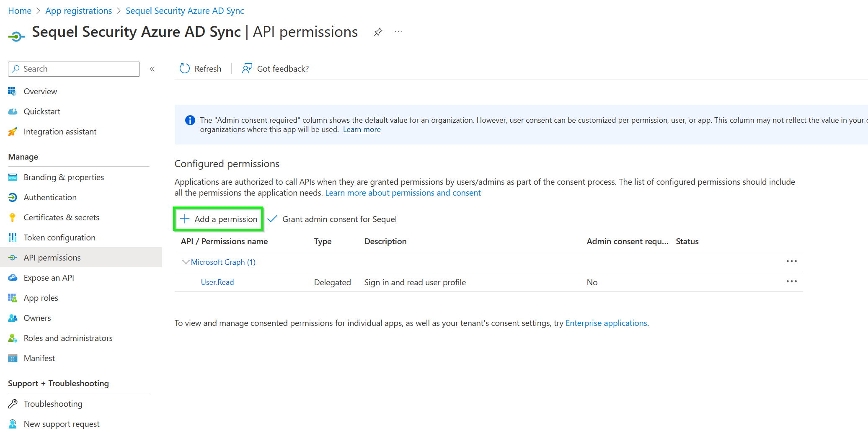The width and height of the screenshot is (868, 444).
Task: Click the API / Permissions name column header
Action: [224, 241]
